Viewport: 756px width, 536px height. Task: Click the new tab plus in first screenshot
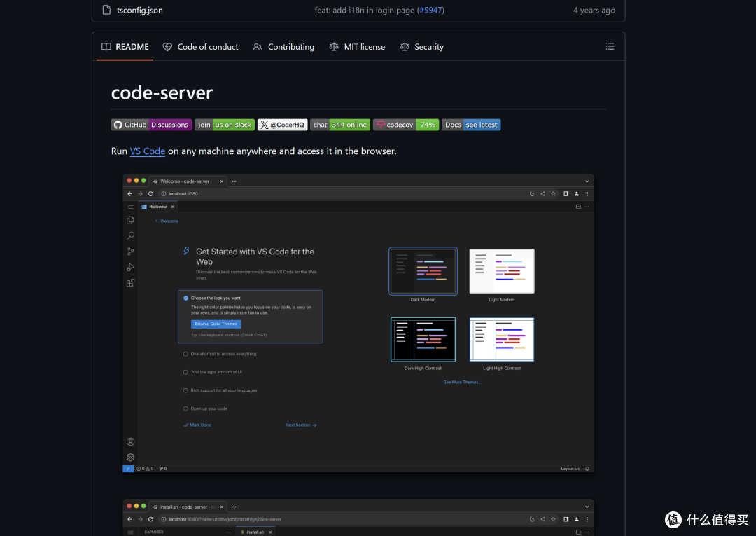(x=234, y=181)
